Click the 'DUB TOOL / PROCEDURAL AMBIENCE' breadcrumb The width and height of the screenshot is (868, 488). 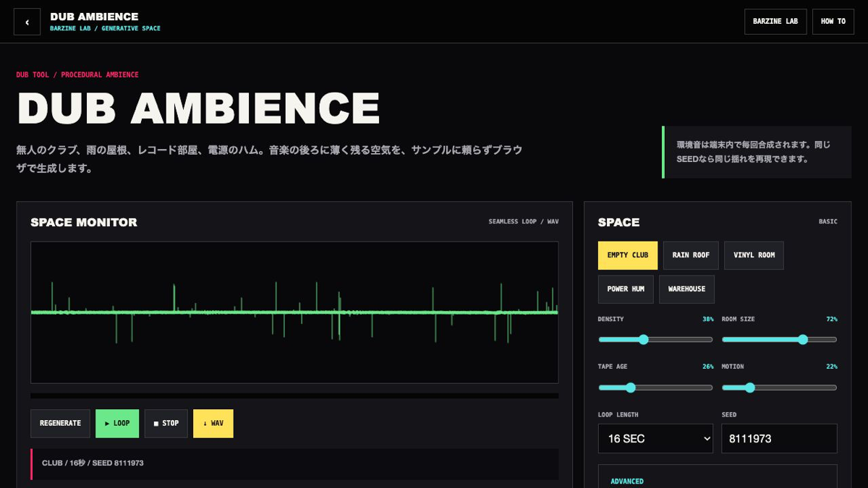click(x=77, y=75)
